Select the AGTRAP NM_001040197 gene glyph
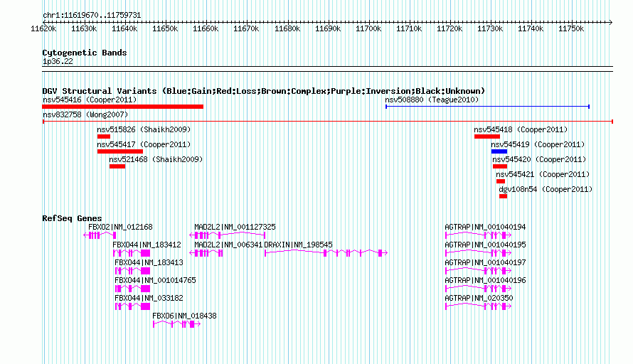Viewport: 633px width, 364px height. (x=479, y=271)
